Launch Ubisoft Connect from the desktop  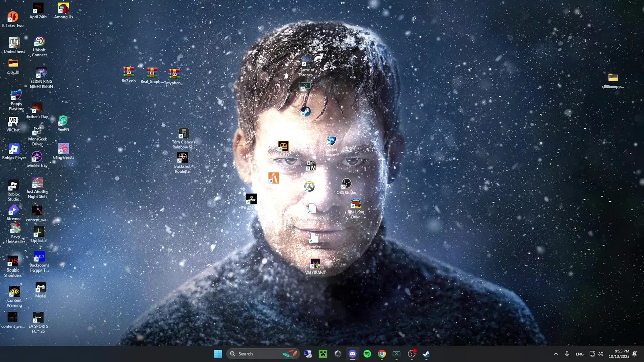pos(39,47)
